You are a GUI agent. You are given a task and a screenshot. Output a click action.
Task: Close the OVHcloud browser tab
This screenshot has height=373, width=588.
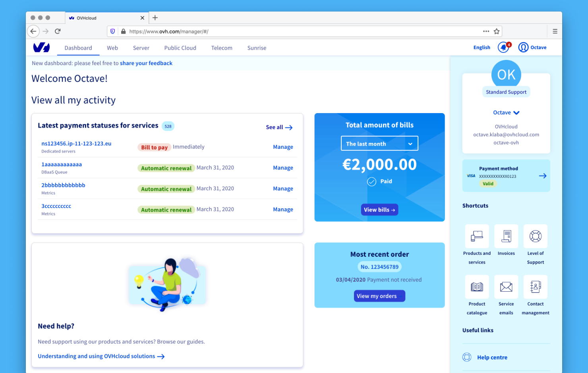(x=142, y=18)
